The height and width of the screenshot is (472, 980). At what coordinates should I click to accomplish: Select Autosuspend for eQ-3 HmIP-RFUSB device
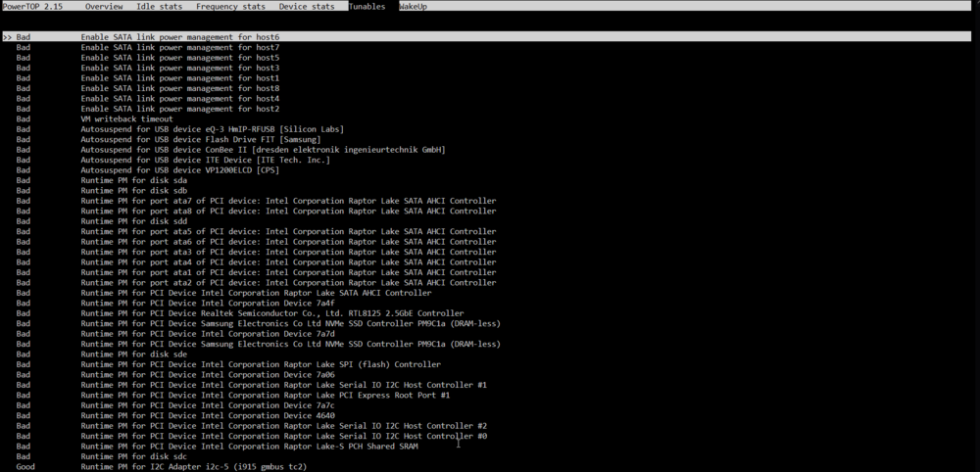(180, 129)
